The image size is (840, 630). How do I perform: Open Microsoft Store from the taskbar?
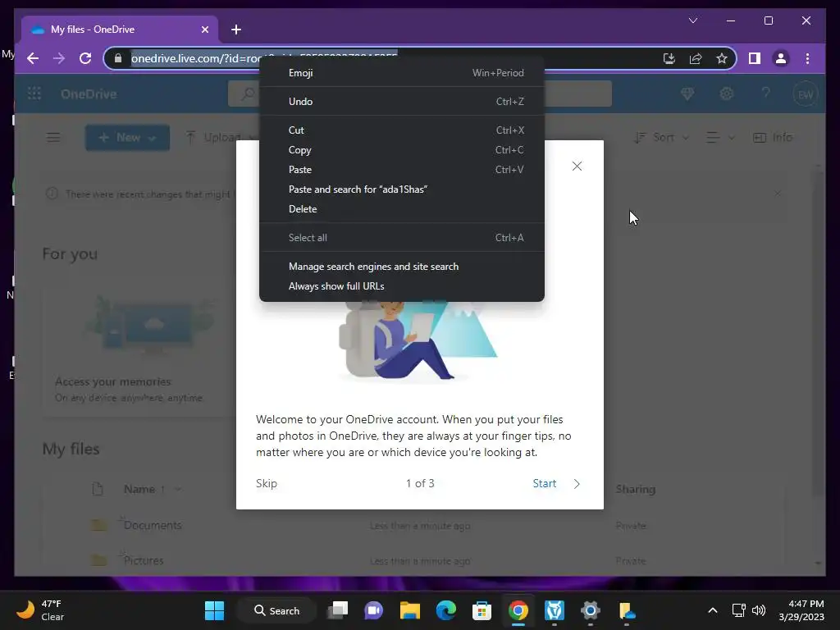[482, 610]
